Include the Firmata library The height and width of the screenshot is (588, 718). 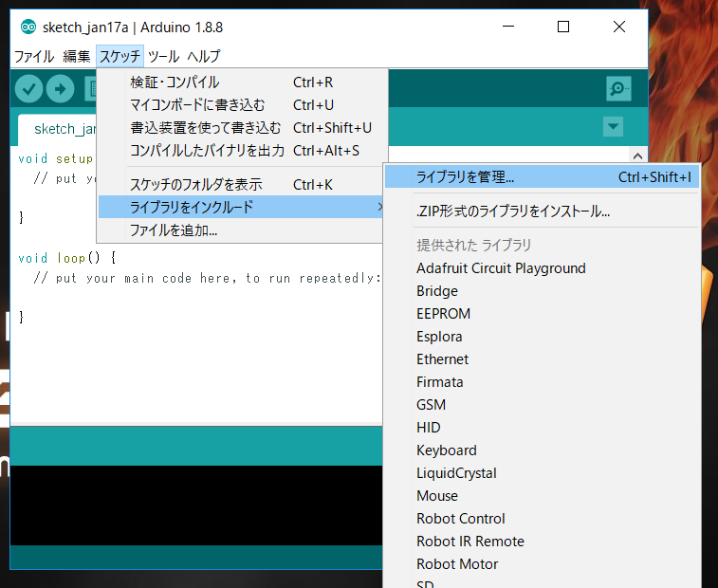coord(542,382)
